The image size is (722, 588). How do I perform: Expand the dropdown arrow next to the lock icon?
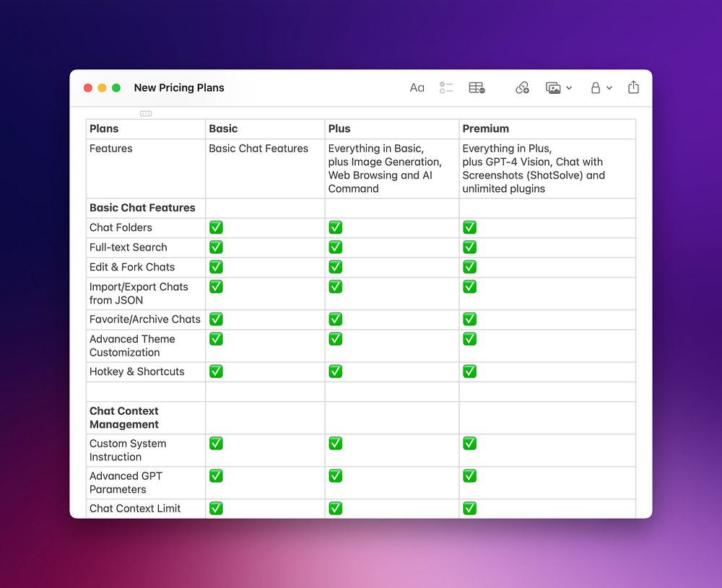pos(609,88)
